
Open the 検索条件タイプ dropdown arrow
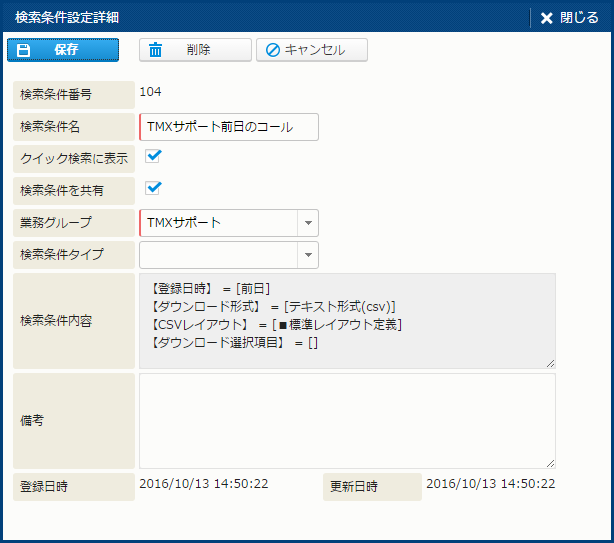pos(308,255)
